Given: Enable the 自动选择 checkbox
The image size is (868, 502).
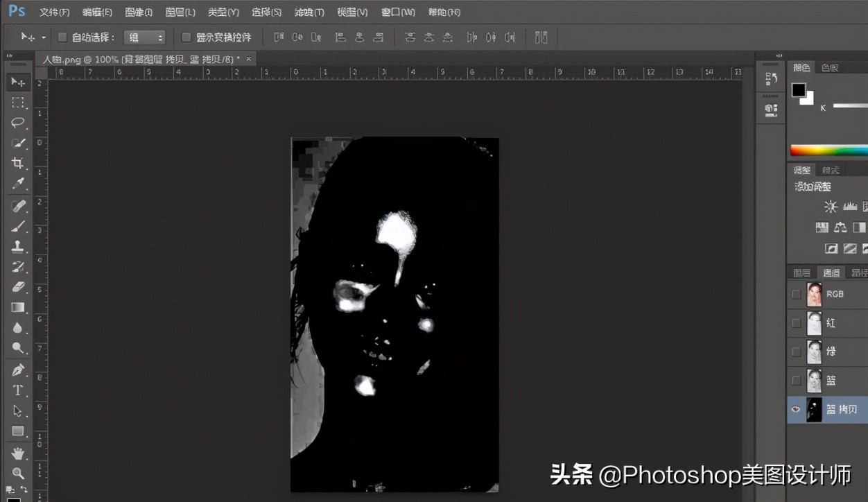Looking at the screenshot, I should 62,37.
